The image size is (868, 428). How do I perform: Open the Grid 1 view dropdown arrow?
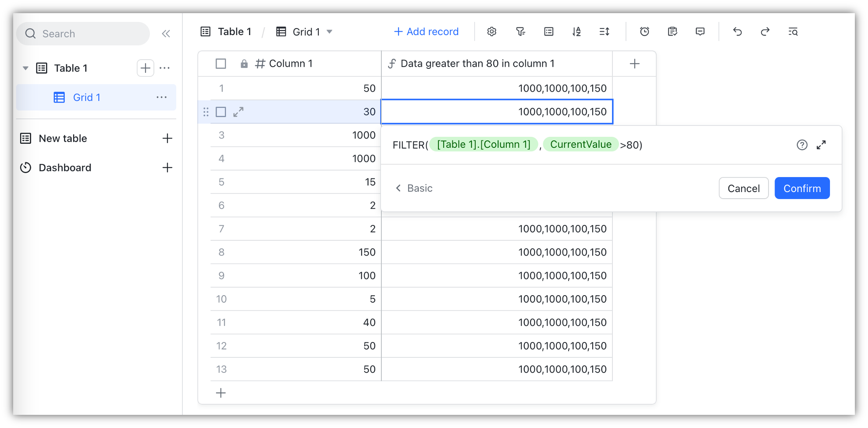point(330,32)
